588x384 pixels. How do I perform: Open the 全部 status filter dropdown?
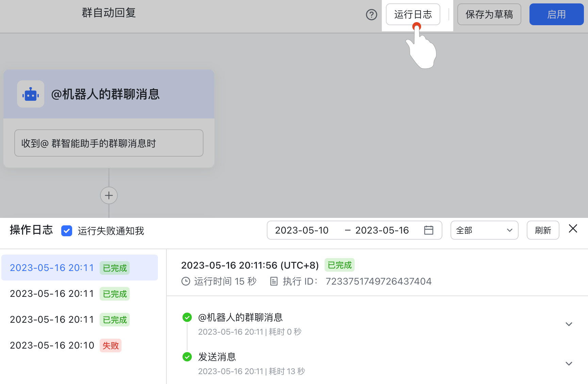click(484, 230)
